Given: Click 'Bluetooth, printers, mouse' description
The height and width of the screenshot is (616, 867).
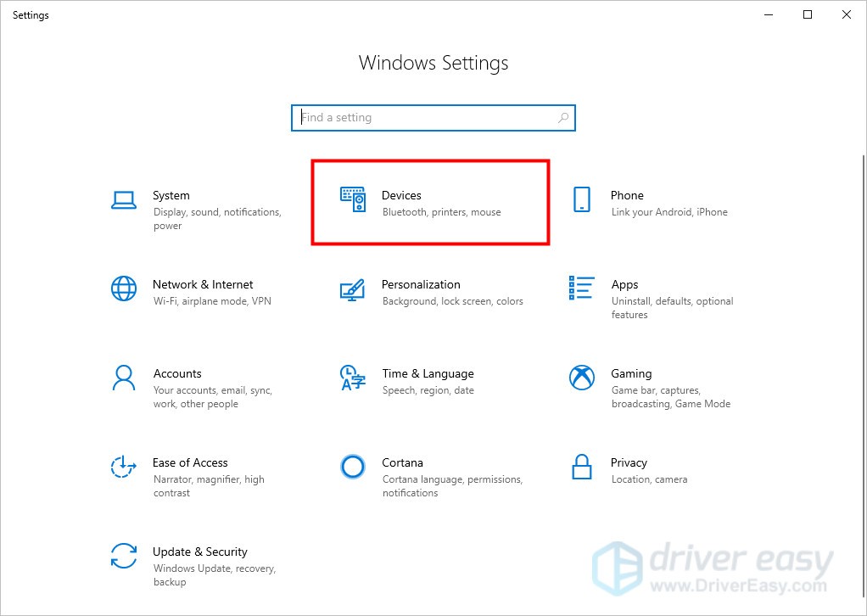Looking at the screenshot, I should [442, 212].
